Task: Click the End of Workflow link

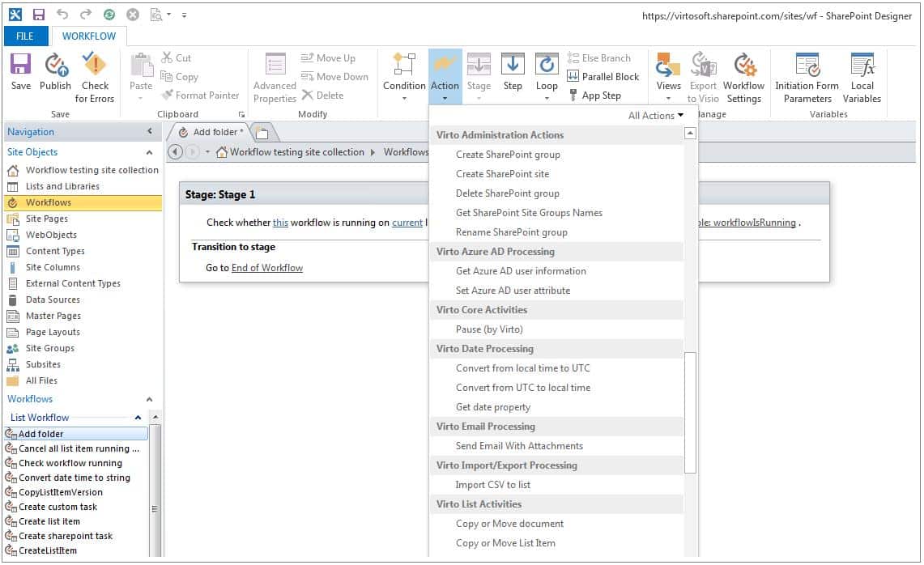Action: point(267,268)
